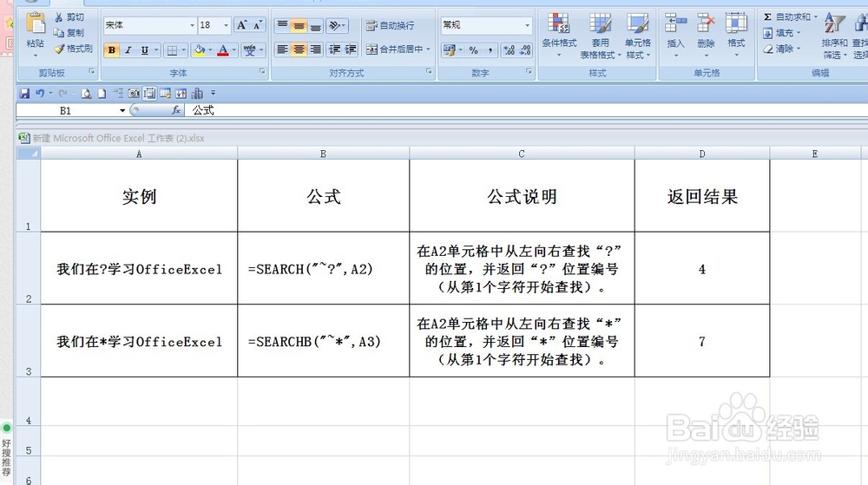Select the cell containing =SEARCHB("~*",A3)
The height and width of the screenshot is (485, 868).
click(323, 341)
